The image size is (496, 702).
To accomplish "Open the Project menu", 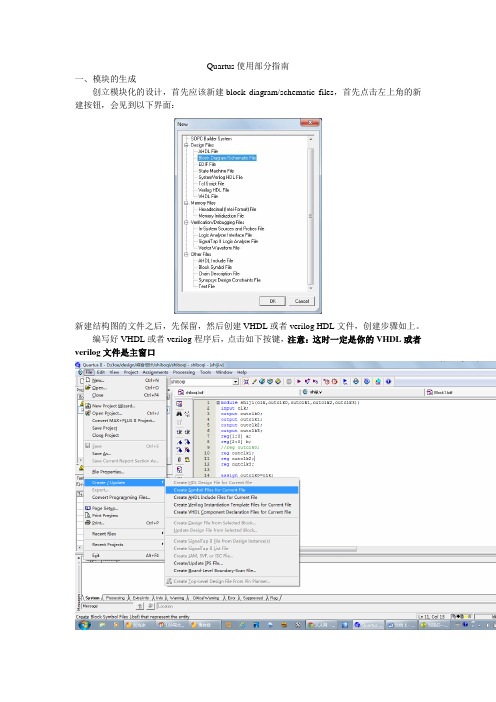I will [x=131, y=372].
